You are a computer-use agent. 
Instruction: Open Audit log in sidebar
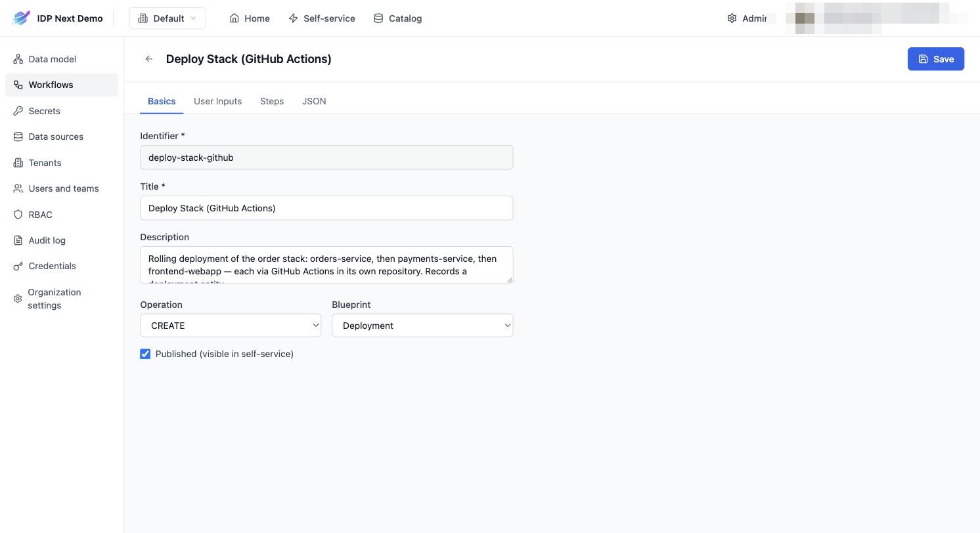[x=62, y=240]
